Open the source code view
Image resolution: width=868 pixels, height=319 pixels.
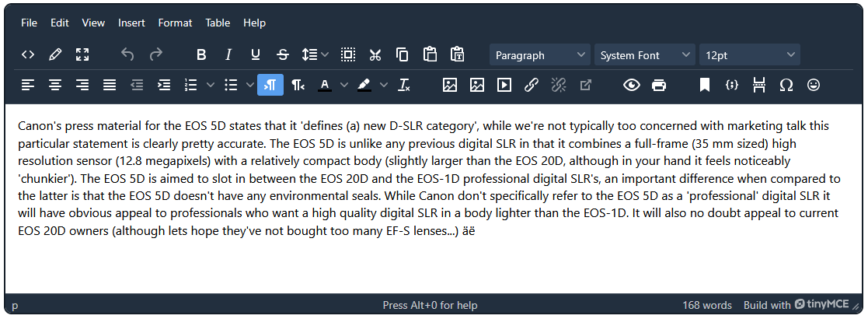28,54
